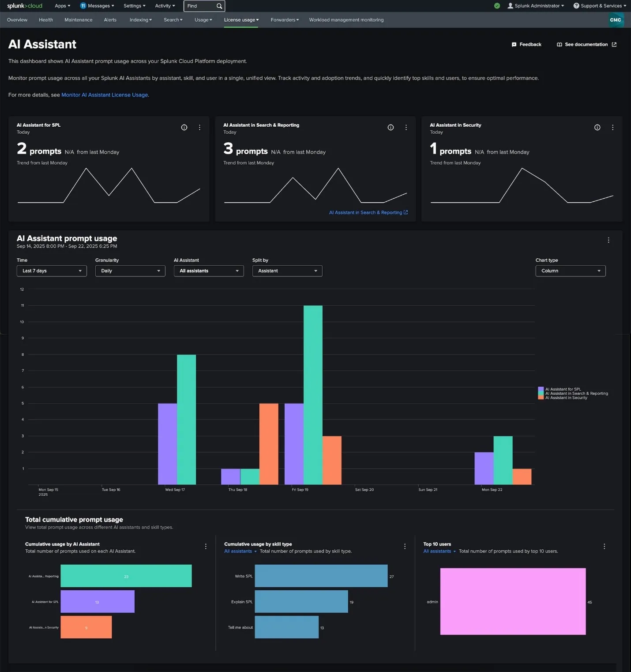Open the AI Assistant prompt usage kebab menu
The image size is (631, 672).
pyautogui.click(x=608, y=240)
